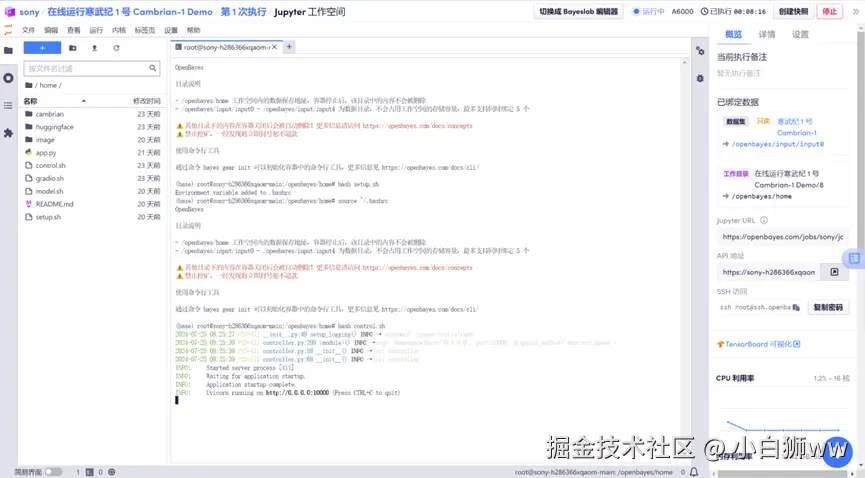Viewport: 865px width, 478px height.
Task: Open the file browser sidebar icon
Action: 8,51
